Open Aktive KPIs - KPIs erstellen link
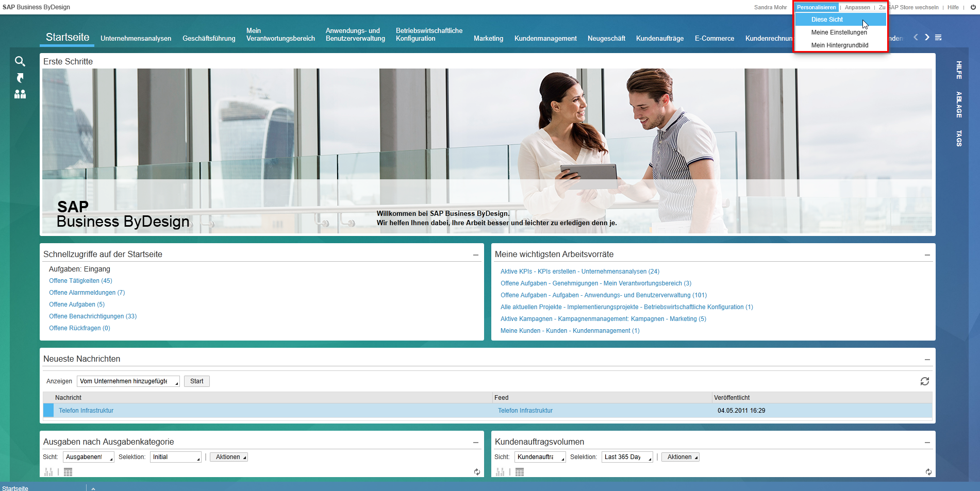980x491 pixels. tap(580, 272)
